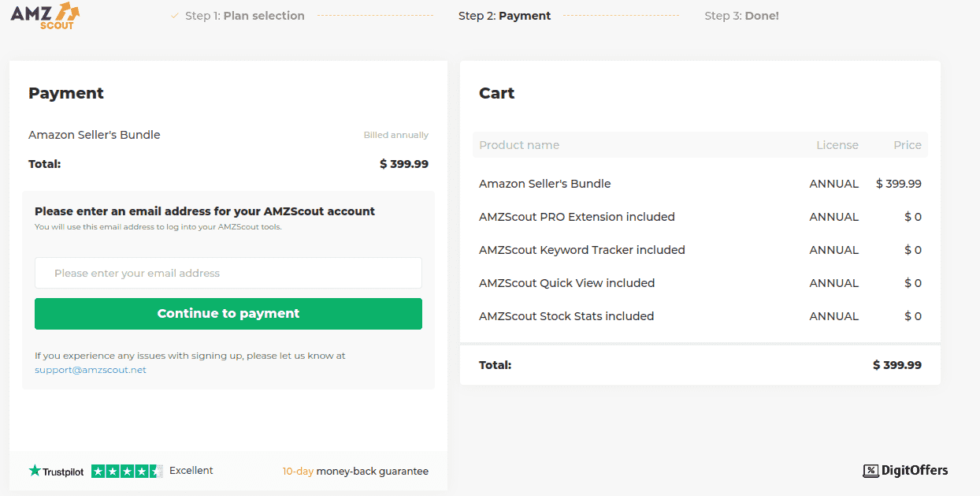980x496 pixels.
Task: Click the License column header
Action: point(837,145)
